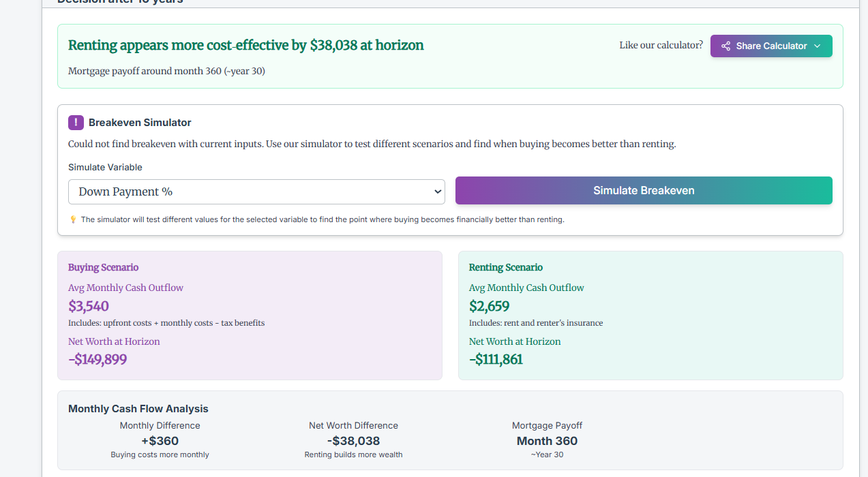
Task: Click the "Like our calculator?" text
Action: (x=661, y=45)
